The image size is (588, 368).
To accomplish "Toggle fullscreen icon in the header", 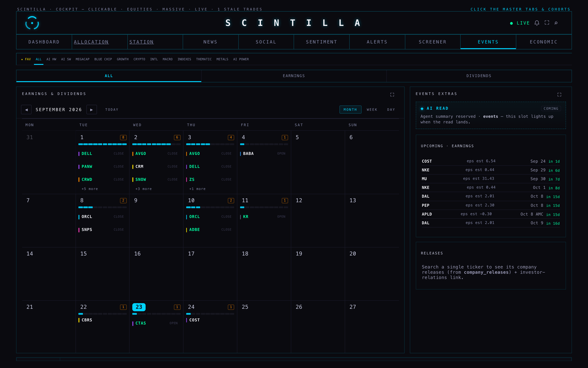I will tap(547, 23).
